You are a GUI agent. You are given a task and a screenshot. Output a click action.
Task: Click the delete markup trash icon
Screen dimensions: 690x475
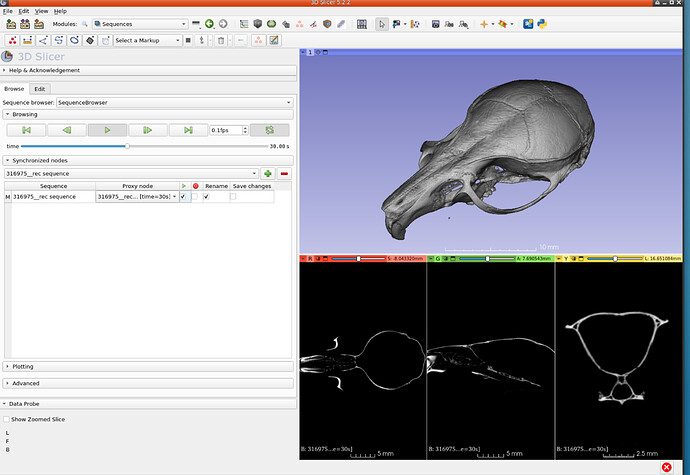pos(221,40)
